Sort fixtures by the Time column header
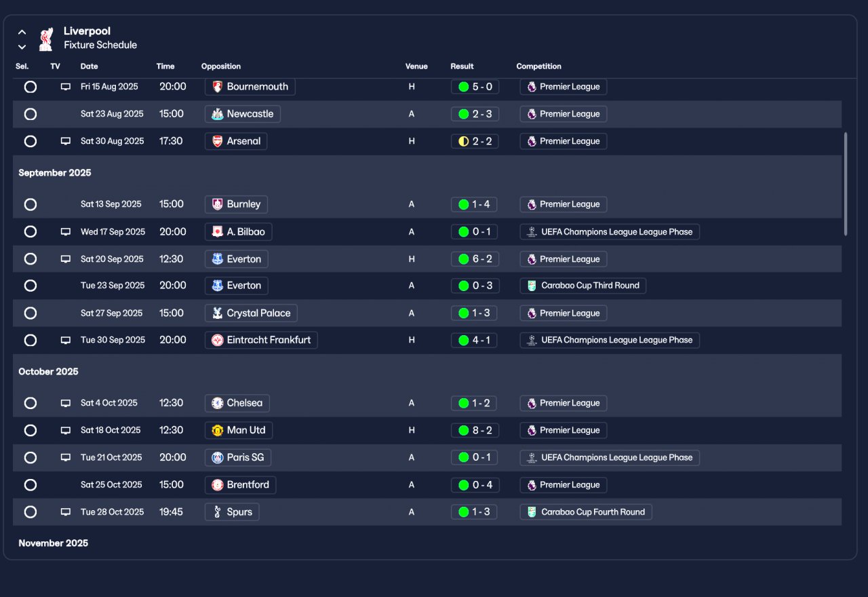Image resolution: width=868 pixels, height=597 pixels. [165, 66]
